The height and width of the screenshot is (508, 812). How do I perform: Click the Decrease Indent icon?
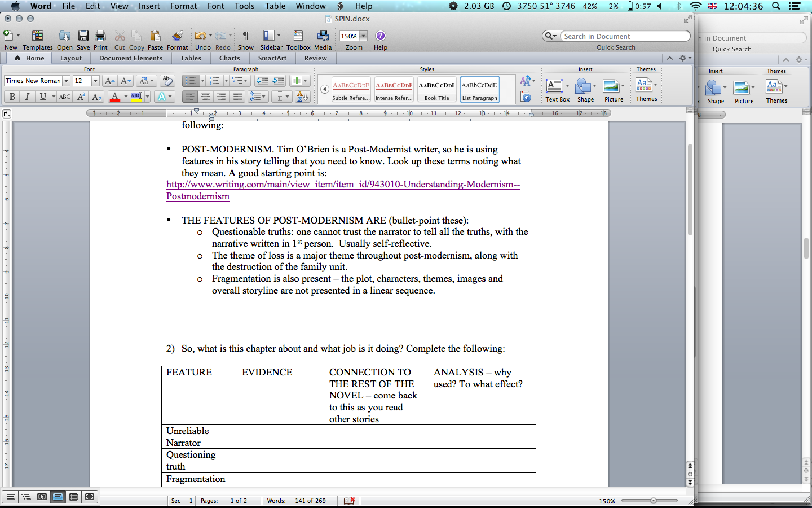[262, 81]
